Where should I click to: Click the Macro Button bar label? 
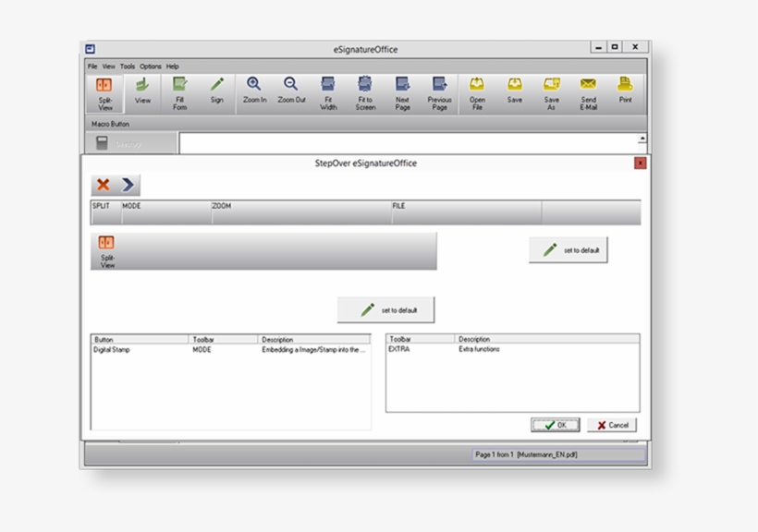point(110,124)
